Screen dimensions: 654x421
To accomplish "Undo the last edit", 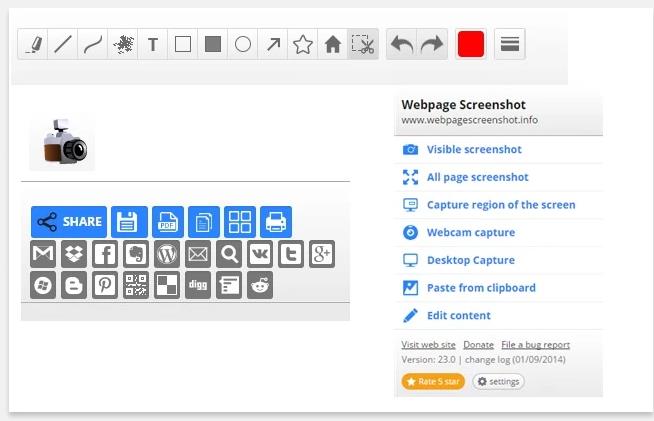I will 402,44.
